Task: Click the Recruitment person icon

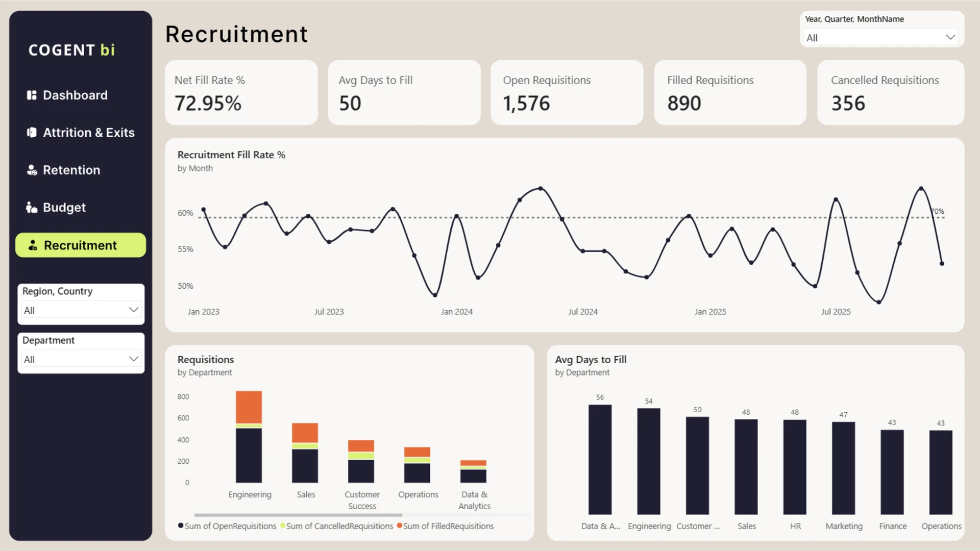Action: (x=33, y=245)
